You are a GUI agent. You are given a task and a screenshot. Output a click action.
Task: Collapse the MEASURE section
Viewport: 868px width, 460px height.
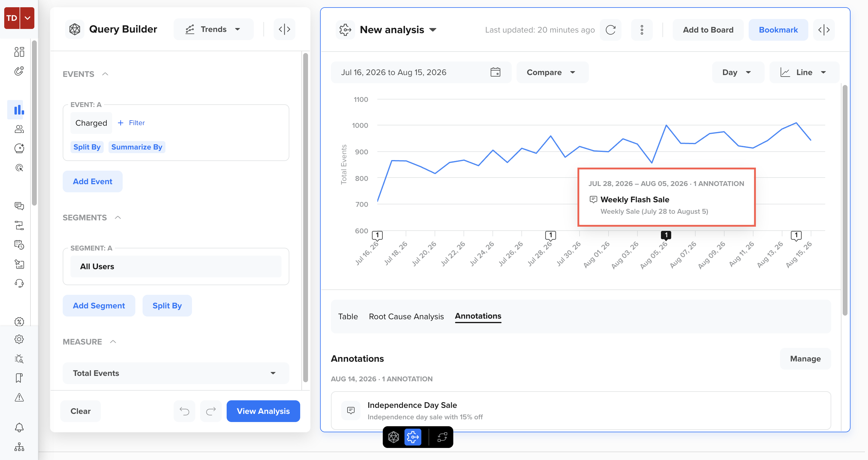113,341
